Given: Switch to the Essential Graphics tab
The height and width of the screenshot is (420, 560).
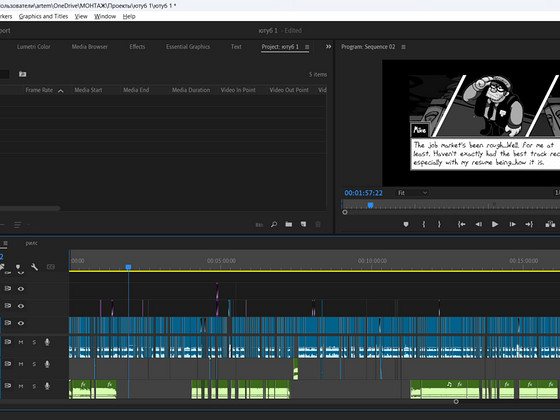Looking at the screenshot, I should click(x=188, y=47).
